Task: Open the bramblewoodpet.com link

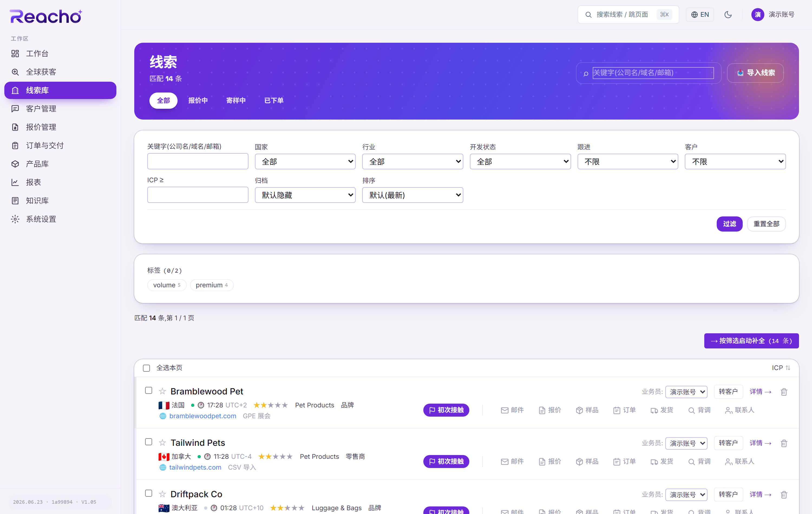Action: tap(202, 416)
